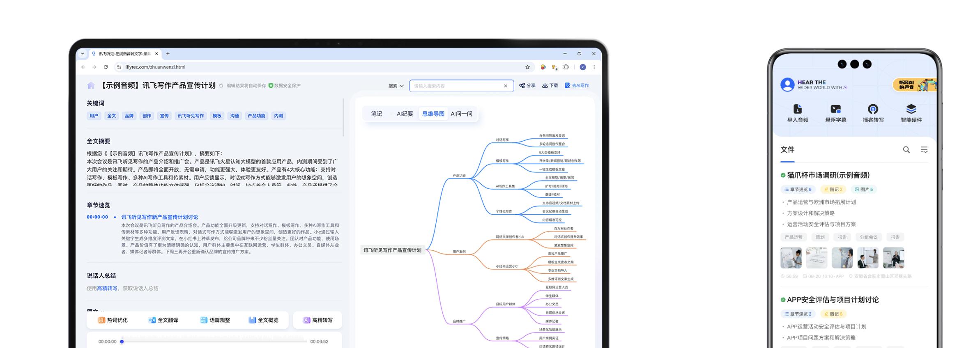This screenshot has width=980, height=348.
Task: Click the 分享 share button
Action: (527, 85)
